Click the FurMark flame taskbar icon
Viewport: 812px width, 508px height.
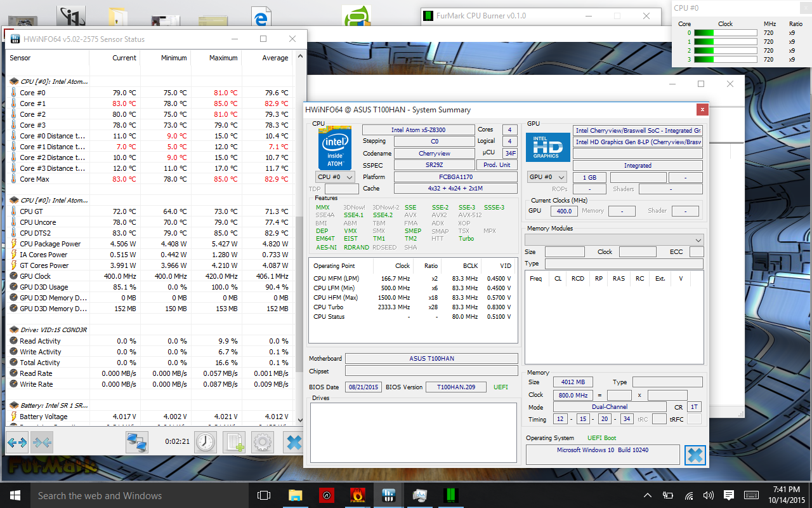click(x=358, y=495)
